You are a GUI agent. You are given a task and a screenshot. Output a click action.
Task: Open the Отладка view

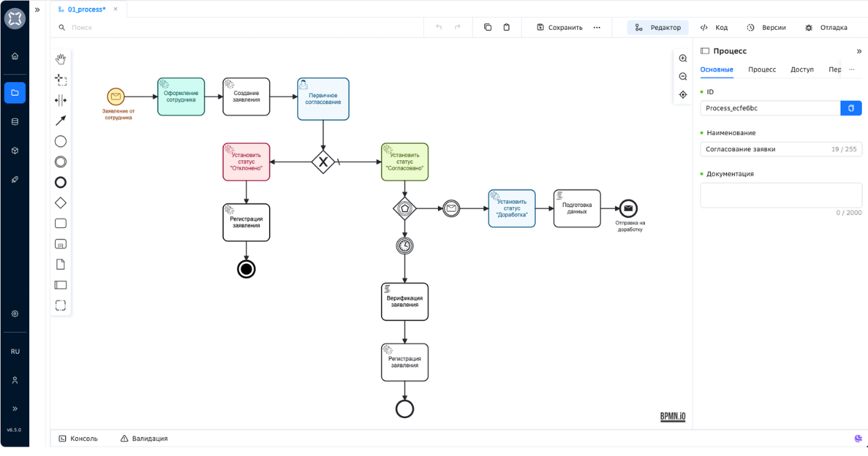coord(826,27)
